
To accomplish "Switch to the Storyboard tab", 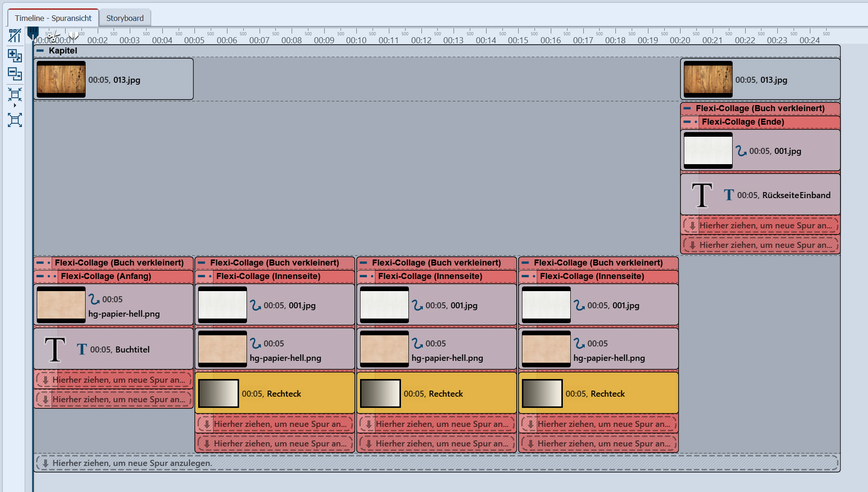I will (x=125, y=18).
